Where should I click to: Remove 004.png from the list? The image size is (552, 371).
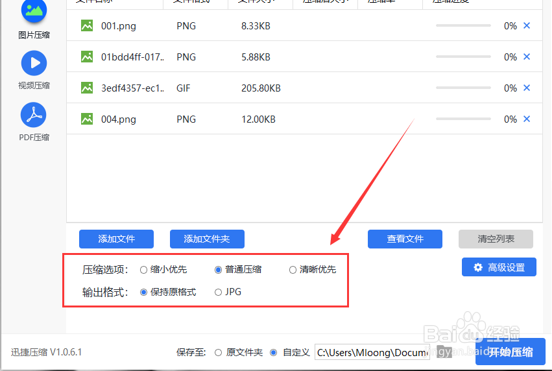point(527,119)
